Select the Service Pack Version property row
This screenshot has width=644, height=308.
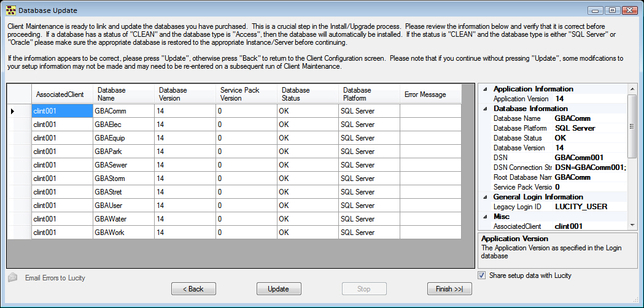point(558,187)
